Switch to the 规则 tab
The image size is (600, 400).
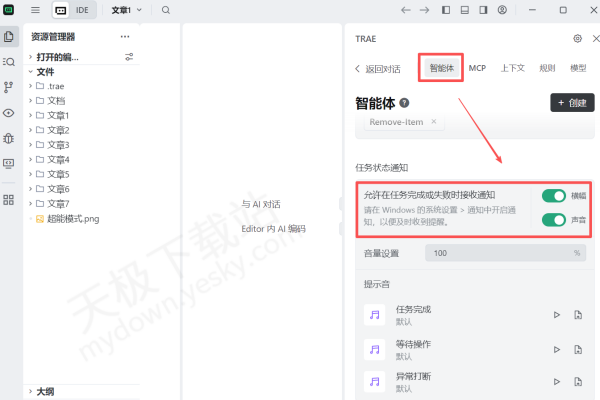pyautogui.click(x=547, y=68)
